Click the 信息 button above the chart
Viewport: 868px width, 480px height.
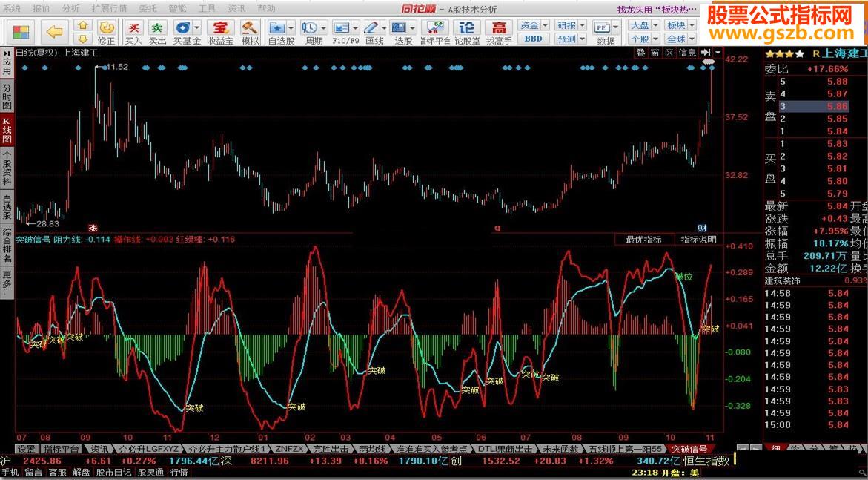tap(688, 53)
